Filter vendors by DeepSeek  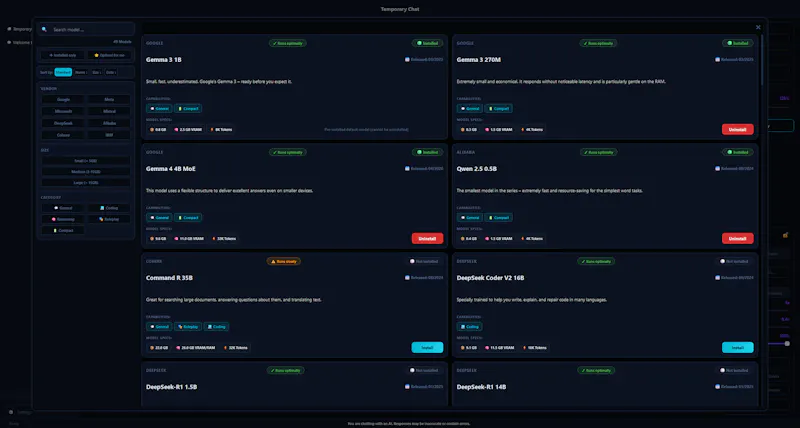63,123
